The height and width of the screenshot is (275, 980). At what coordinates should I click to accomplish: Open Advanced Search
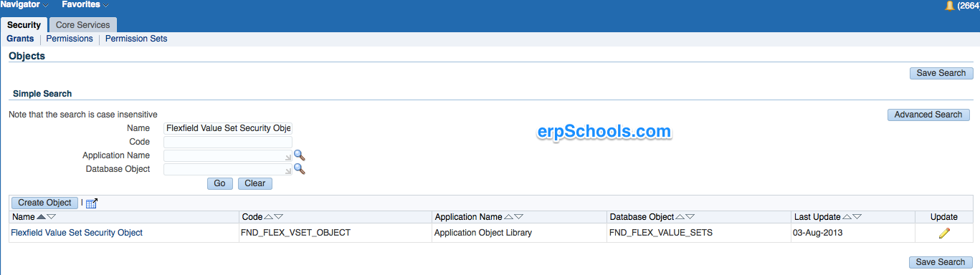928,115
